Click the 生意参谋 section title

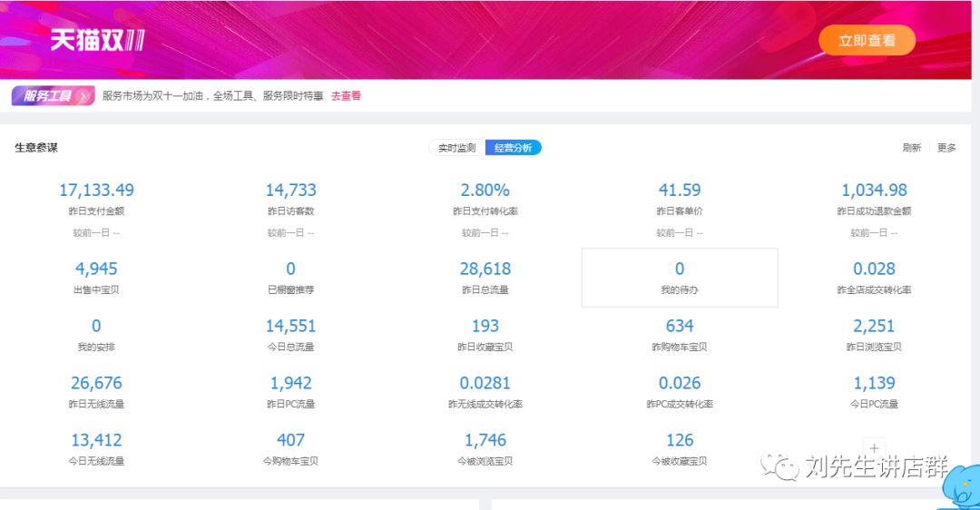coord(36,148)
